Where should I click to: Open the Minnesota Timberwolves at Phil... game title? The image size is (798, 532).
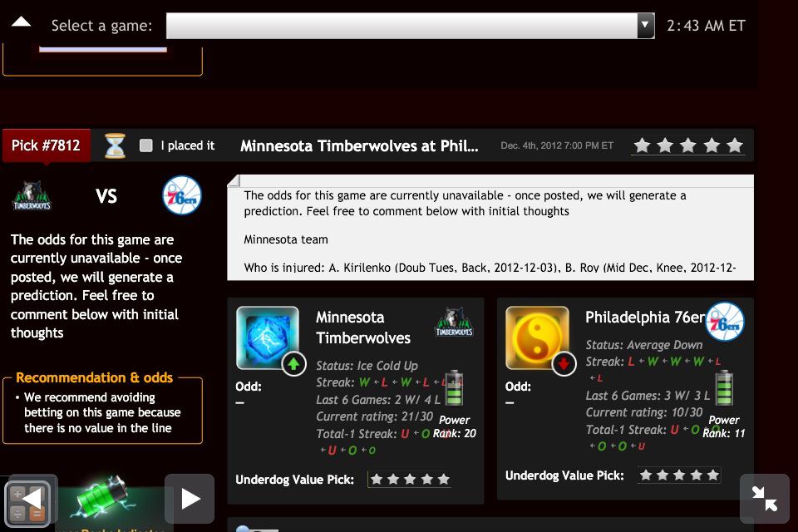coord(359,146)
